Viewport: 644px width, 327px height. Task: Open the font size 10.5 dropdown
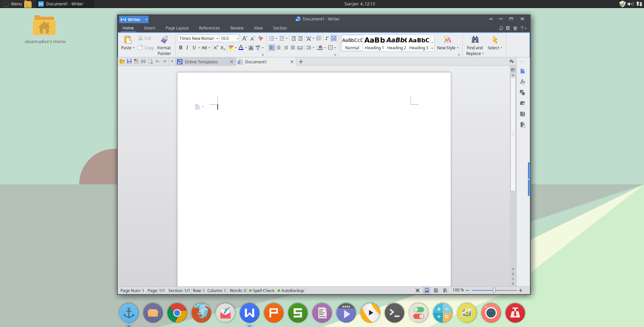tap(237, 39)
